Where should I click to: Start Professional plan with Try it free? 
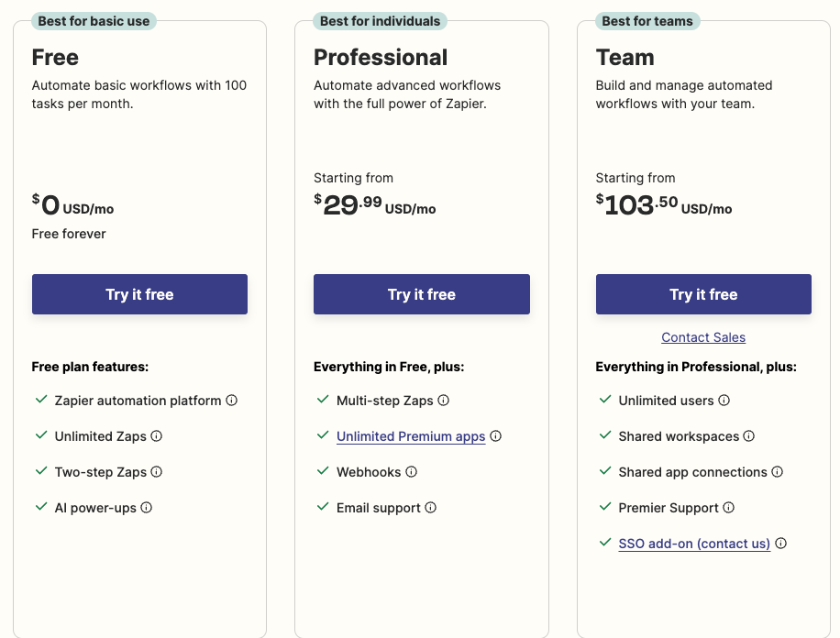coord(422,294)
